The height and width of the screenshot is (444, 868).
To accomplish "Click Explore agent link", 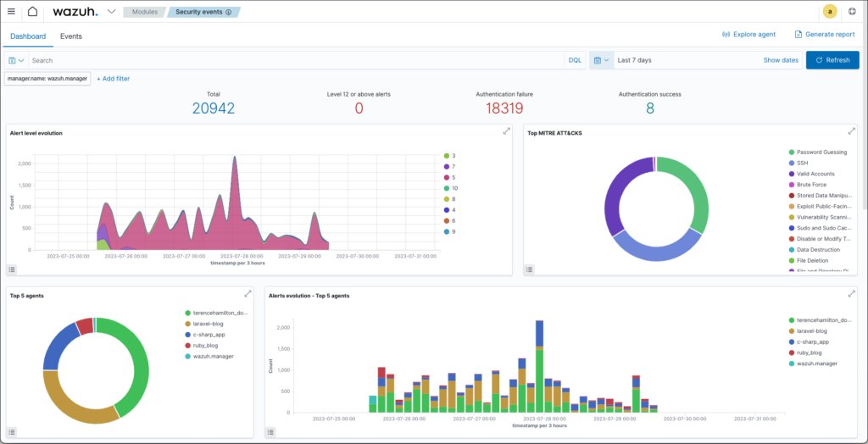I will [x=749, y=35].
